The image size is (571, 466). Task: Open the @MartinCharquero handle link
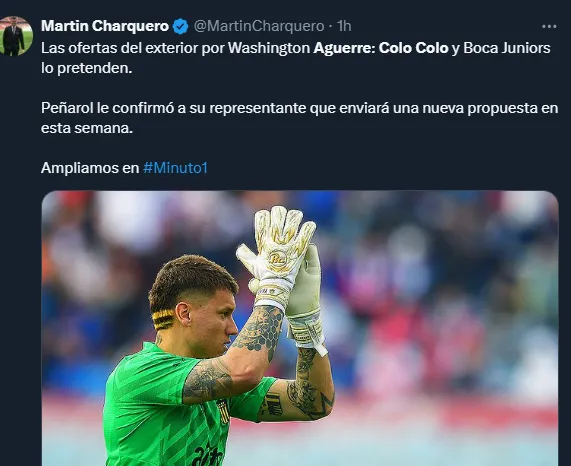[259, 26]
